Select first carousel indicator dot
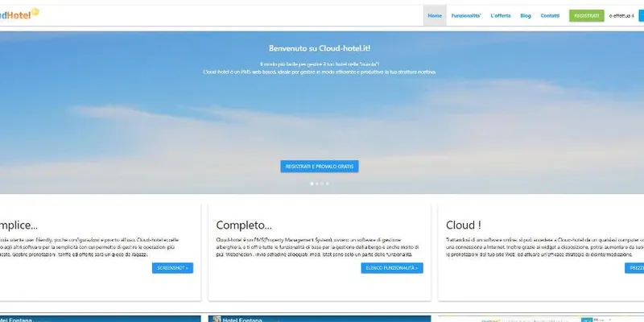The width and height of the screenshot is (644, 322). [x=312, y=184]
